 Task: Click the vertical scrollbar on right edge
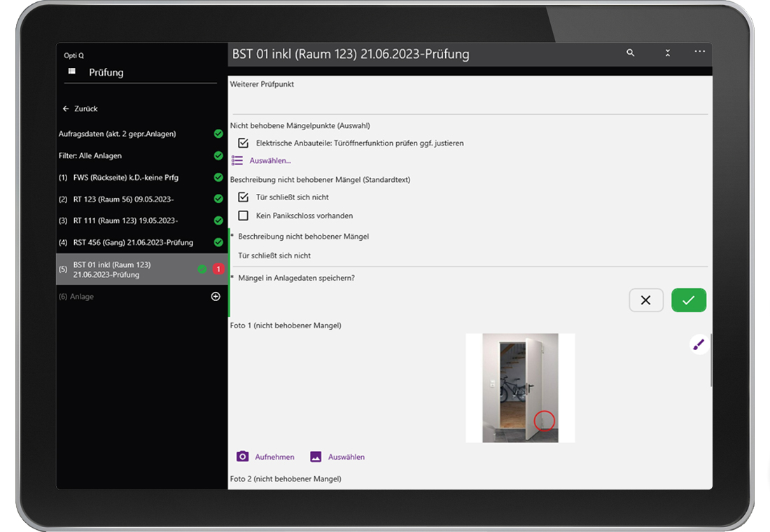(x=711, y=360)
